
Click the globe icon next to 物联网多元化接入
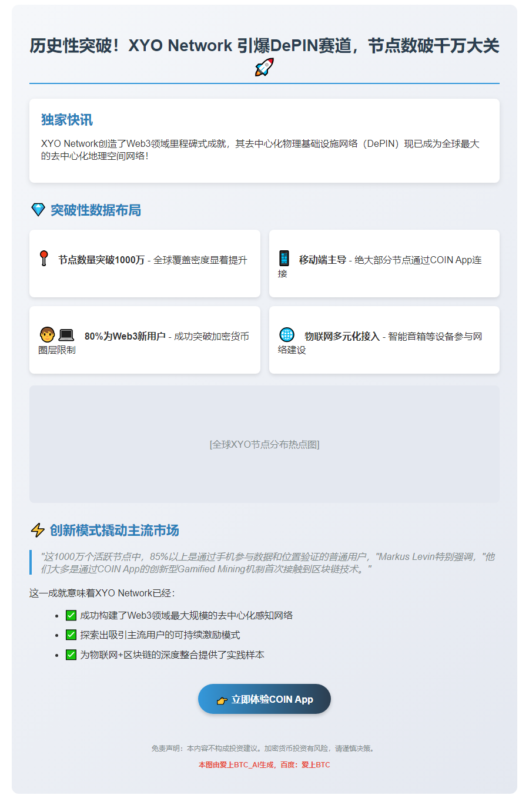(287, 334)
